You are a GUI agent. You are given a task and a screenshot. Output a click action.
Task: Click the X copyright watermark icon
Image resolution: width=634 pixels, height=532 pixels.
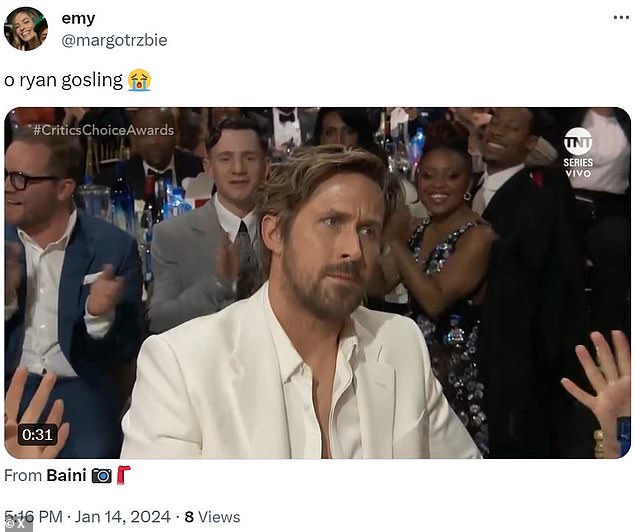(16, 525)
